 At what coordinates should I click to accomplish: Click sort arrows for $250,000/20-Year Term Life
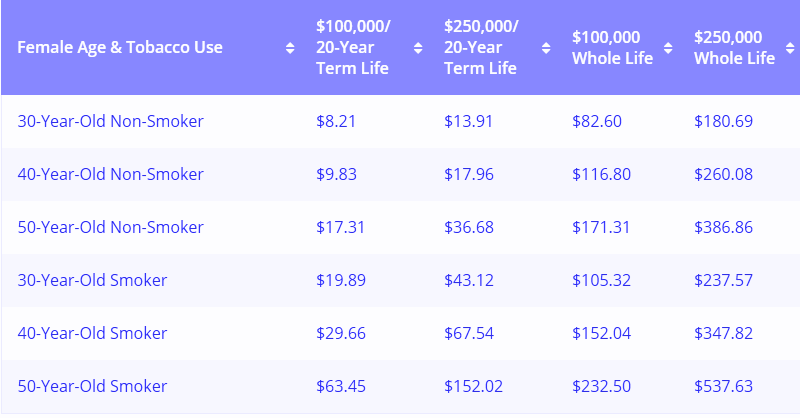(x=546, y=48)
